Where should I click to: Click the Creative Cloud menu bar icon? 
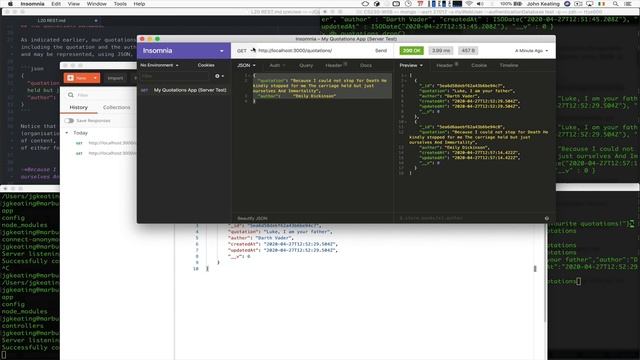[x=365, y=4]
